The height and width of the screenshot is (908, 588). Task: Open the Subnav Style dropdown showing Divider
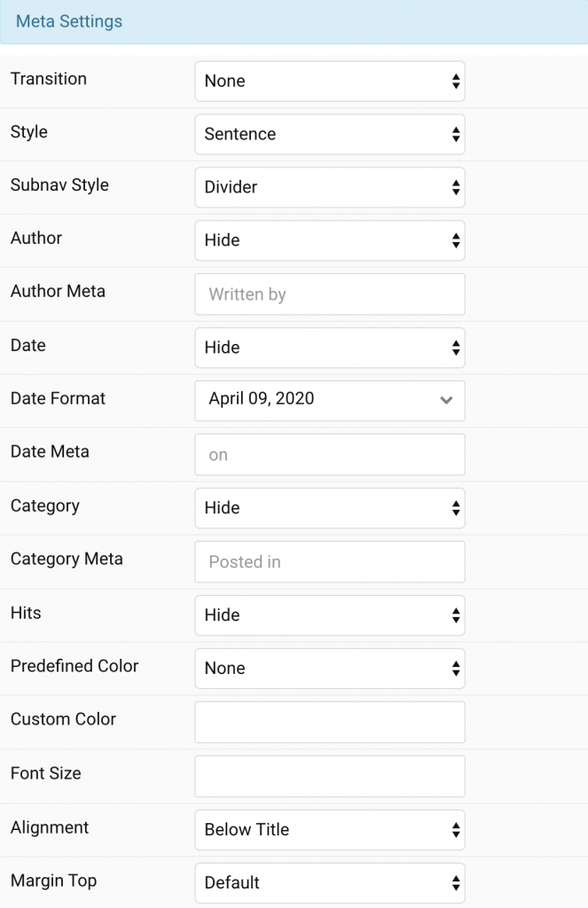[x=328, y=187]
